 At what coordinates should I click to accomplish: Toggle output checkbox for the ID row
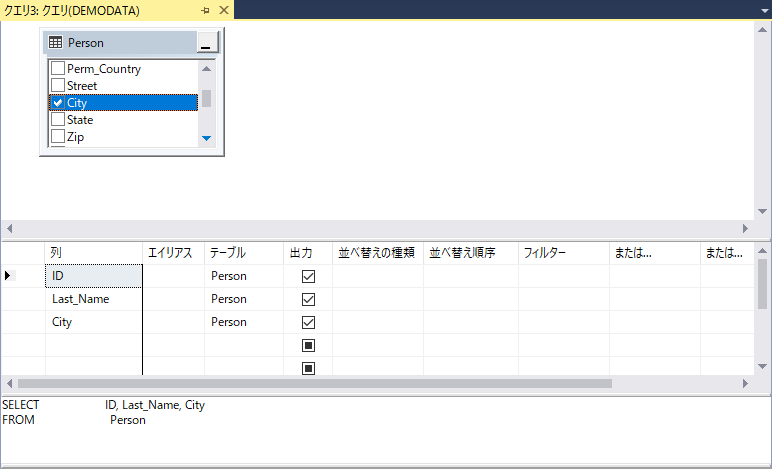coord(308,276)
